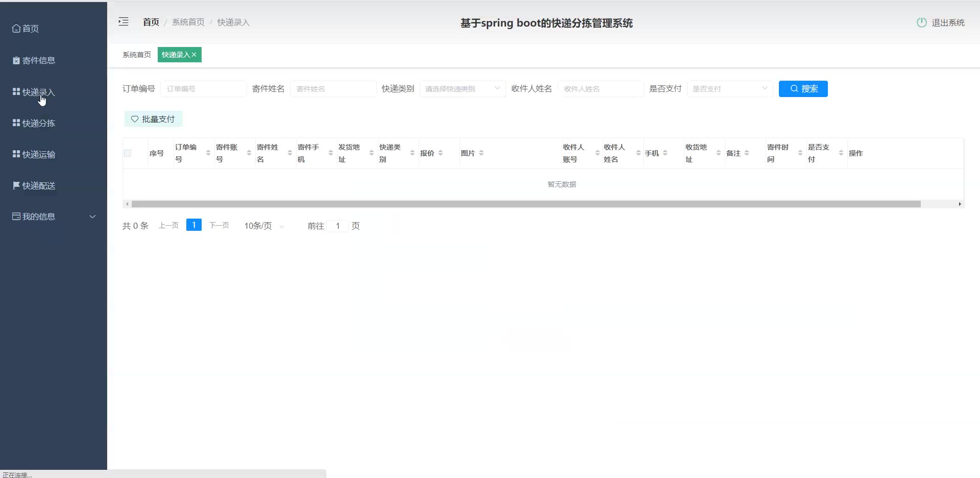
Task: Sort by 快递类别 column arrows
Action: 412,153
